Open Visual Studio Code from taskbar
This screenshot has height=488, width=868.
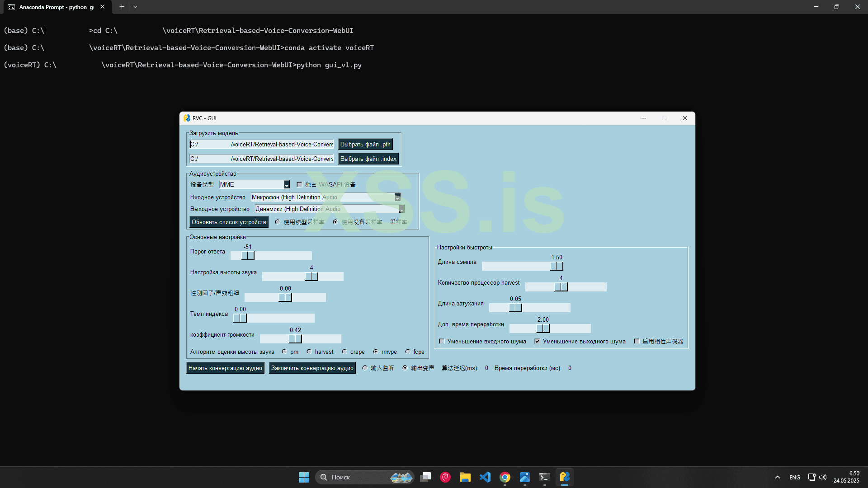point(485,477)
